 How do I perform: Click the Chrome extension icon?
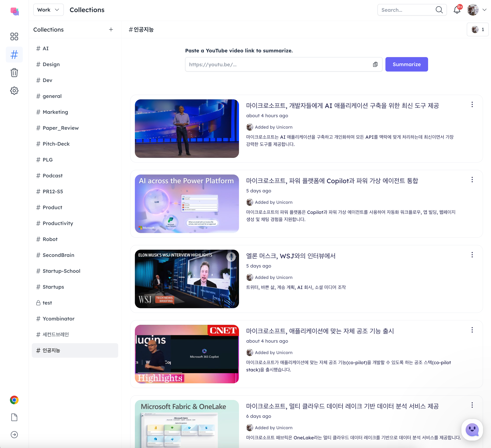click(14, 400)
